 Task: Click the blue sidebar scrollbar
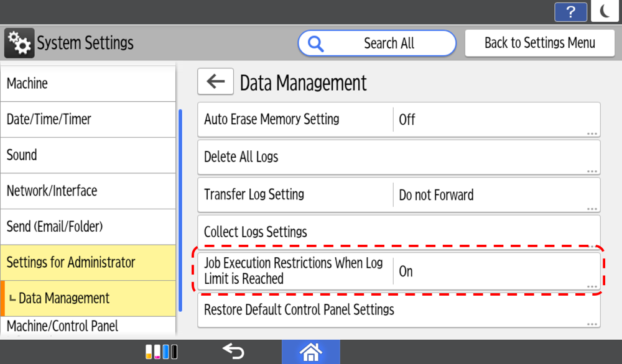[180, 210]
